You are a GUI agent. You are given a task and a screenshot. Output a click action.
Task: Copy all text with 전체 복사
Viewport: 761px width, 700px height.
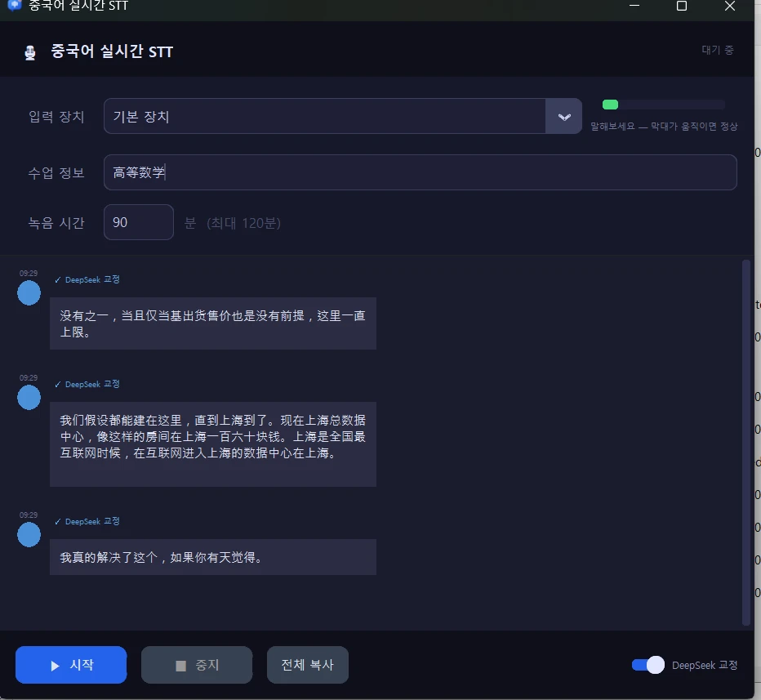click(x=308, y=665)
